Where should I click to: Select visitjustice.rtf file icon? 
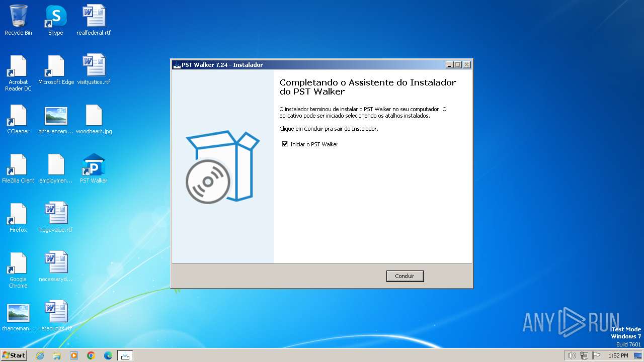(x=94, y=69)
